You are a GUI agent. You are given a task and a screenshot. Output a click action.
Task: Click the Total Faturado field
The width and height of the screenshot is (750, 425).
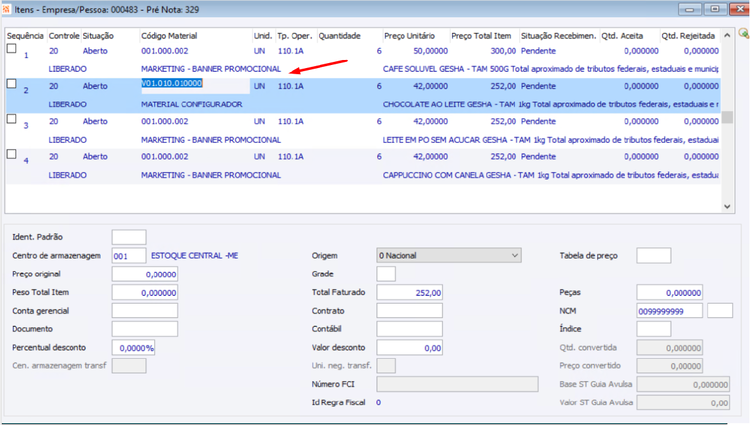coord(409,292)
